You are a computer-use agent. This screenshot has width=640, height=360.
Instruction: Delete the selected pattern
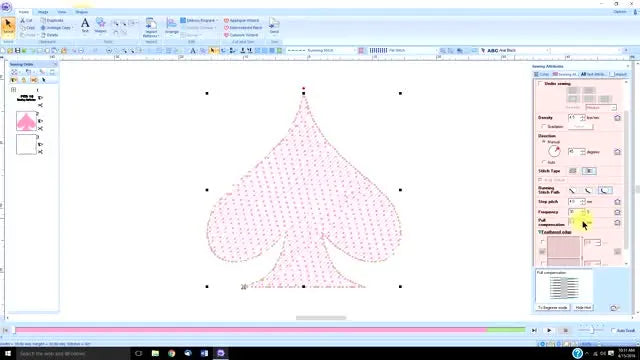49,35
